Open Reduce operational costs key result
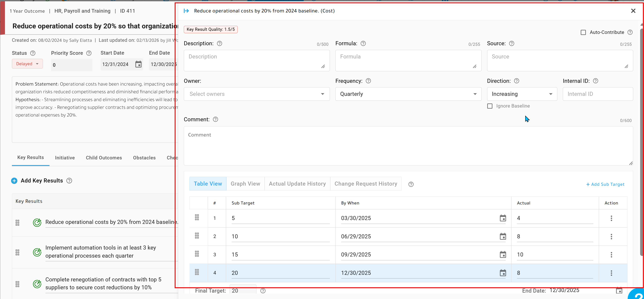This screenshot has height=299, width=644. point(111,222)
